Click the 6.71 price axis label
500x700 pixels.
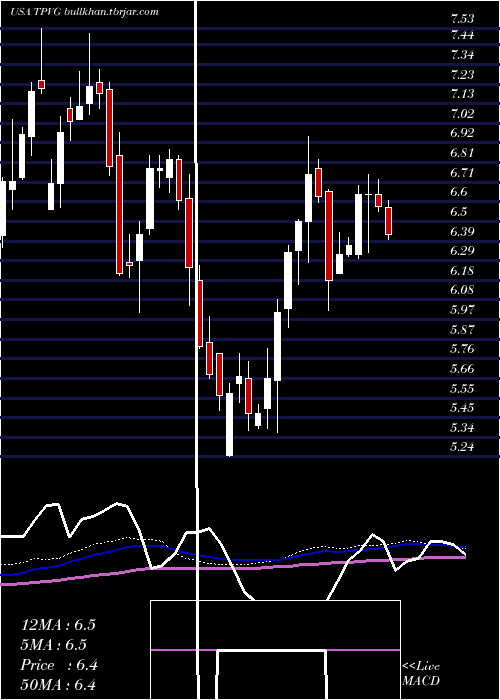click(462, 173)
